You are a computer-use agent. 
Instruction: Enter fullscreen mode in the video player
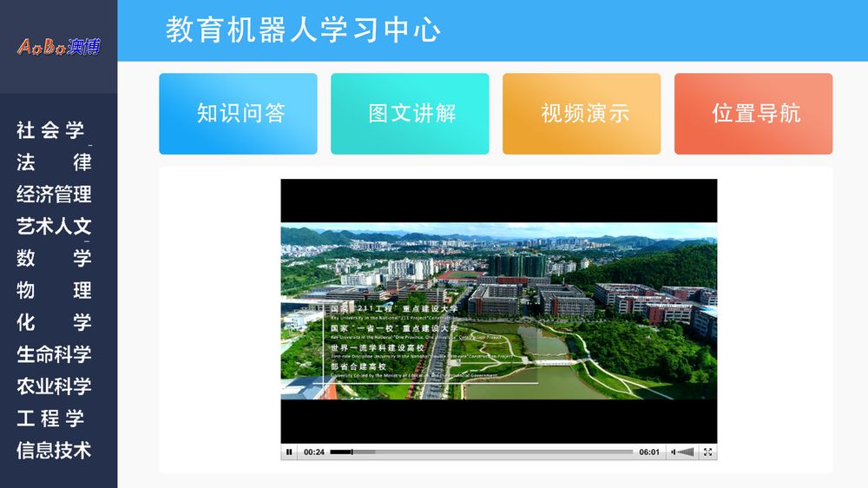coord(707,452)
